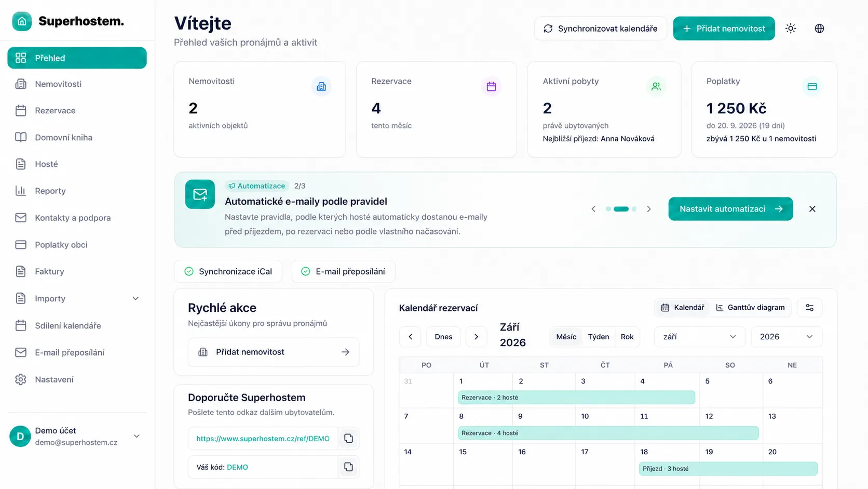Toggle the light/dark theme sun icon
Screen dimensions: 868x489
click(x=791, y=29)
